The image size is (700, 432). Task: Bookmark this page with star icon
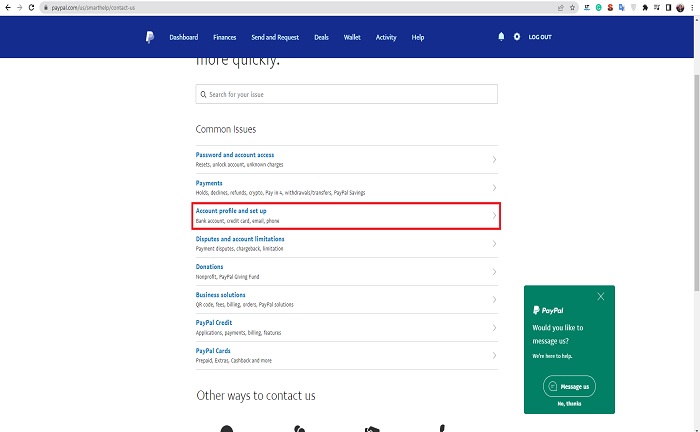[x=572, y=8]
